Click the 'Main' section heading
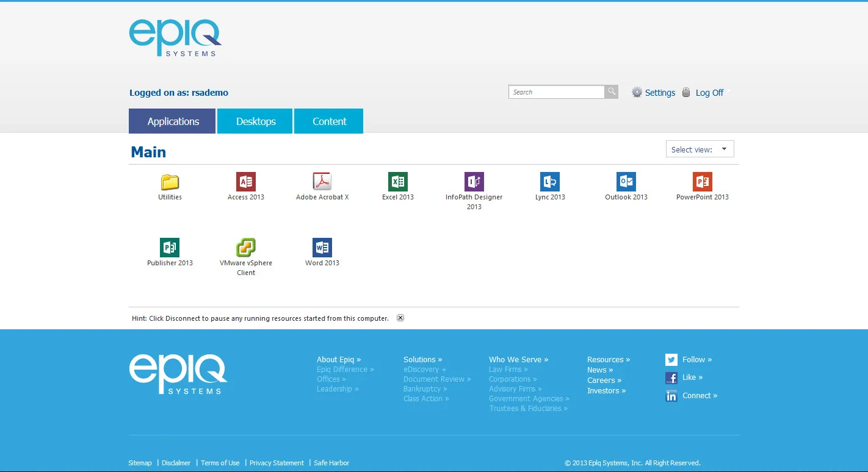The image size is (868, 472). pos(148,152)
